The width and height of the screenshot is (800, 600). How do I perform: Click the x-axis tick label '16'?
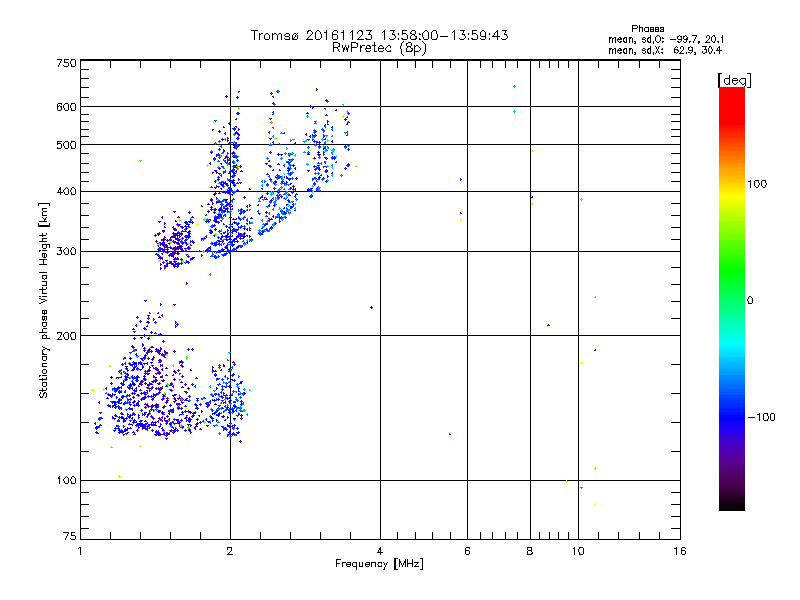pos(680,551)
